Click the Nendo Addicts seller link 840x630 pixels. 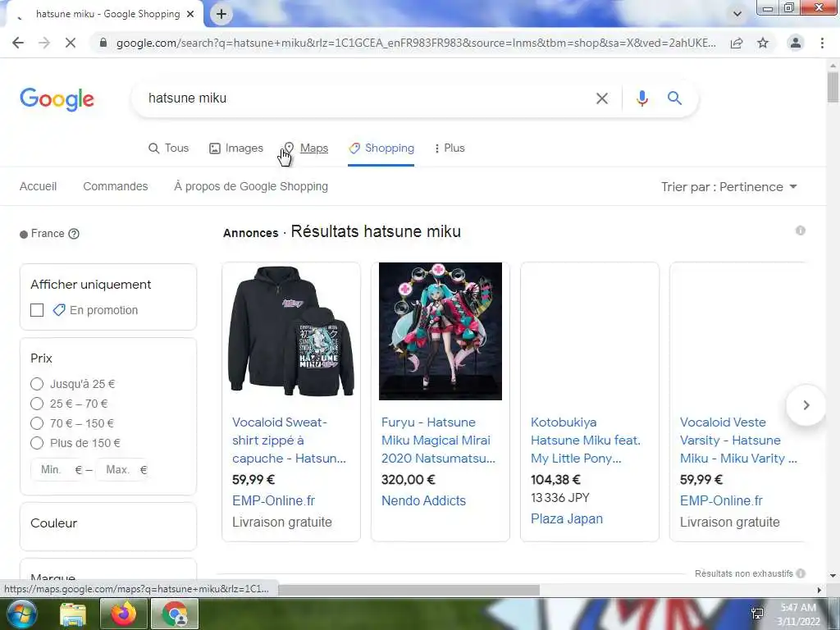point(423,501)
